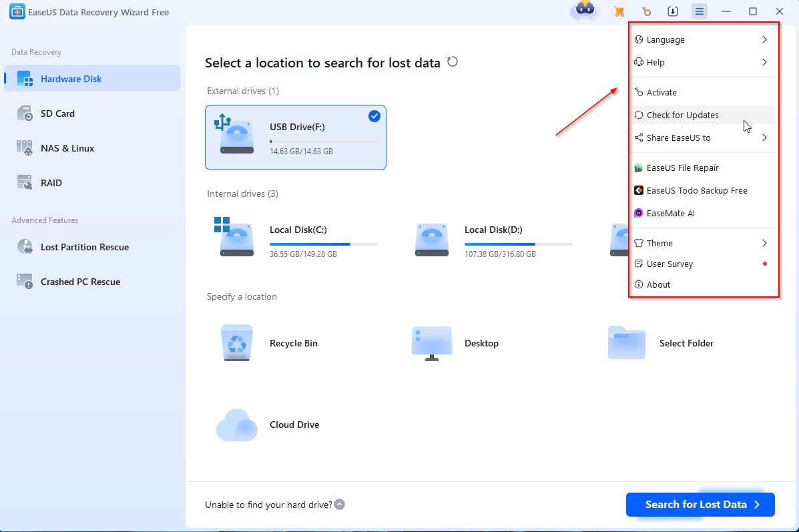Select the Recycle Bin location label
This screenshot has height=532, width=799.
click(294, 344)
